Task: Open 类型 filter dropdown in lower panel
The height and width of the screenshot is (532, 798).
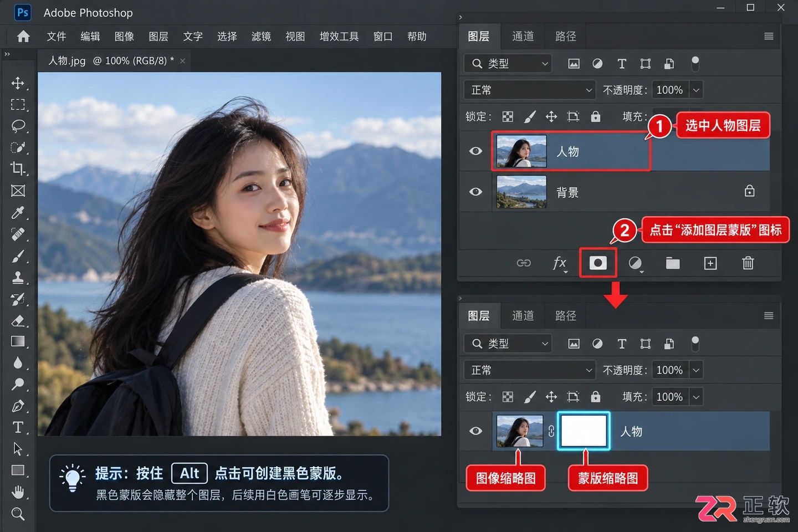Action: tap(508, 344)
